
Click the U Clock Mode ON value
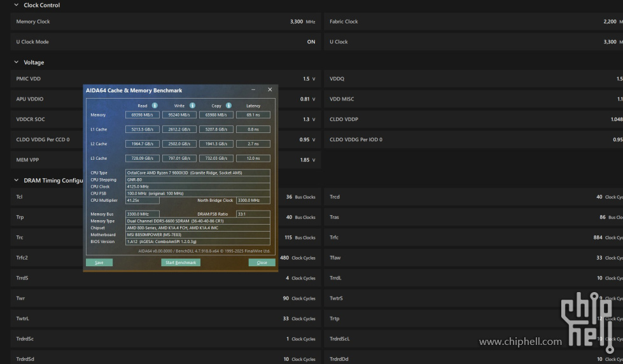click(x=311, y=42)
